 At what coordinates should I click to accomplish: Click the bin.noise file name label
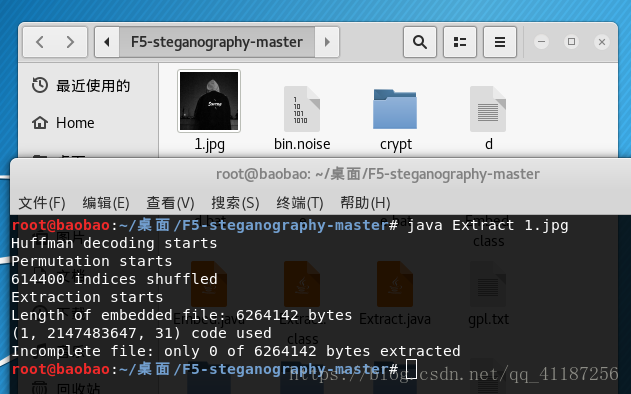(x=302, y=144)
